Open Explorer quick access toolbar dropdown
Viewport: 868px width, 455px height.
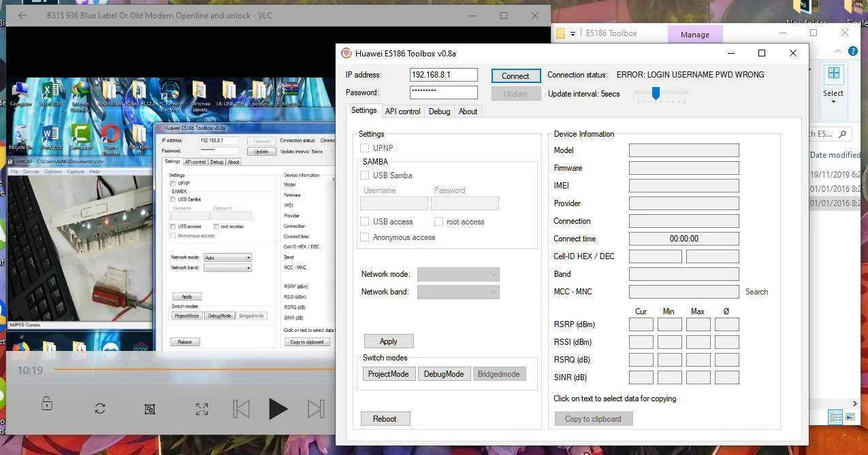[573, 33]
